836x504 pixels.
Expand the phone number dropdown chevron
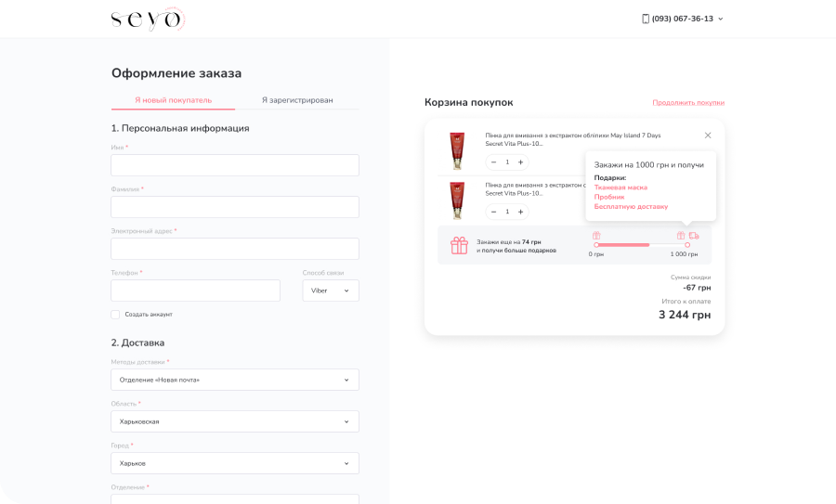pyautogui.click(x=720, y=19)
